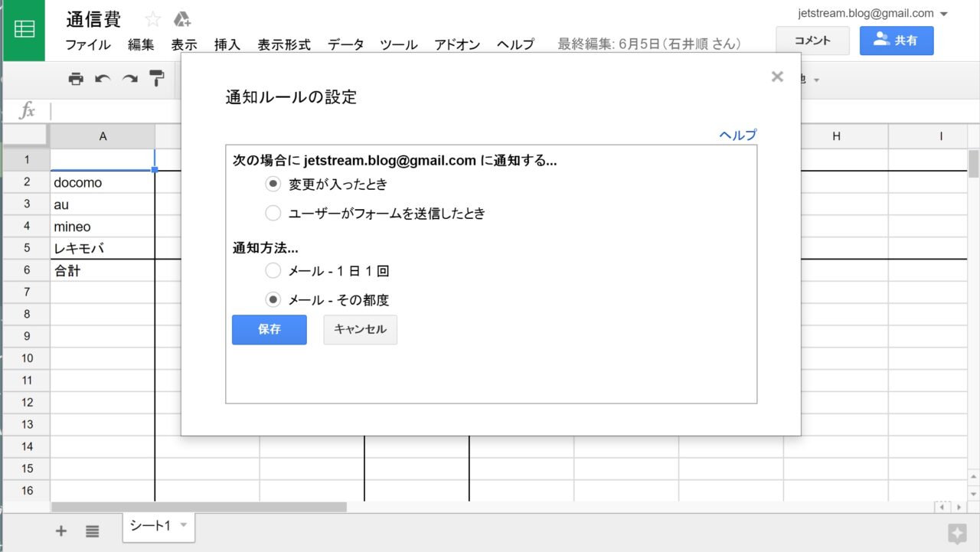This screenshot has height=552, width=980.
Task: Open the ツール menu
Action: click(x=399, y=44)
